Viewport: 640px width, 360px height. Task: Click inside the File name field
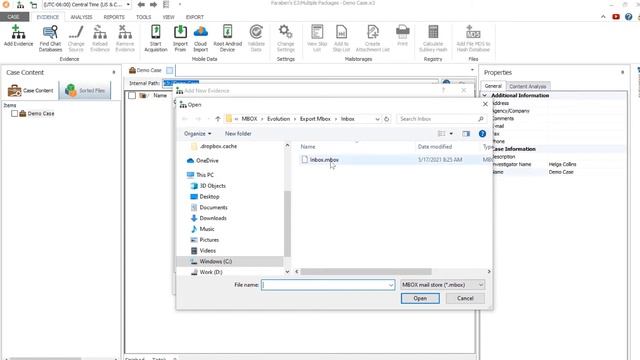328,285
